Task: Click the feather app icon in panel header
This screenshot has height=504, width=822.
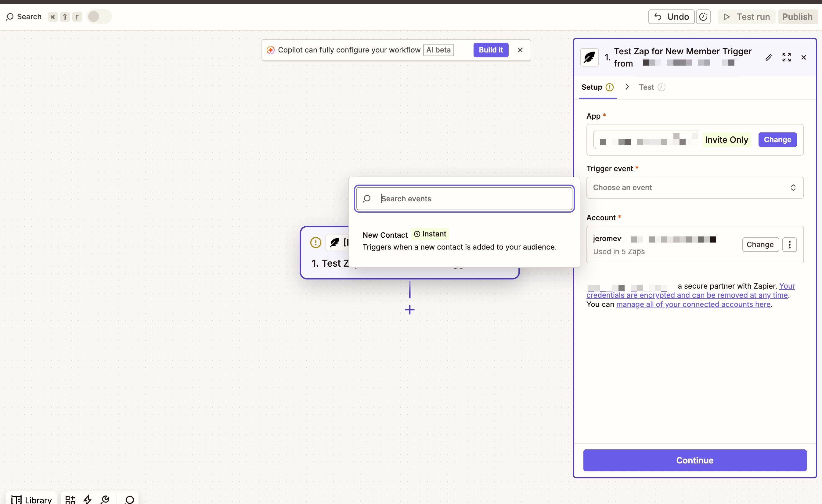Action: 589,57
